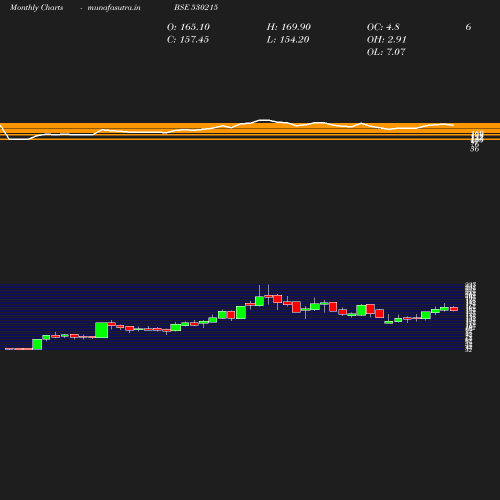Viewport: 500px width, 500px height.
Task: Click the OC: 4.8 reading
Action: coord(383,27)
